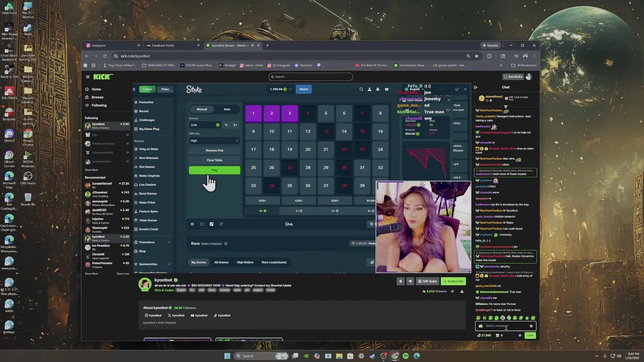
Task: Click Random Pick button
Action: [x=214, y=150]
